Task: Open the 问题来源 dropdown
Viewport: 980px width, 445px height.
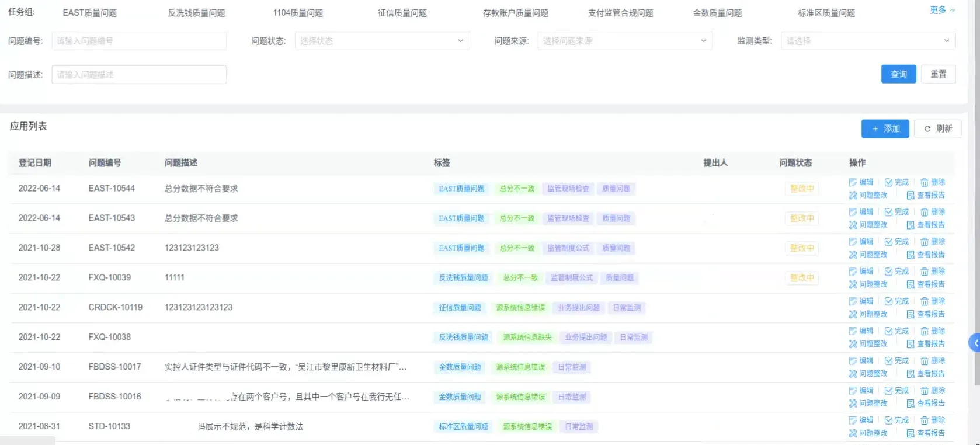Action: 624,41
